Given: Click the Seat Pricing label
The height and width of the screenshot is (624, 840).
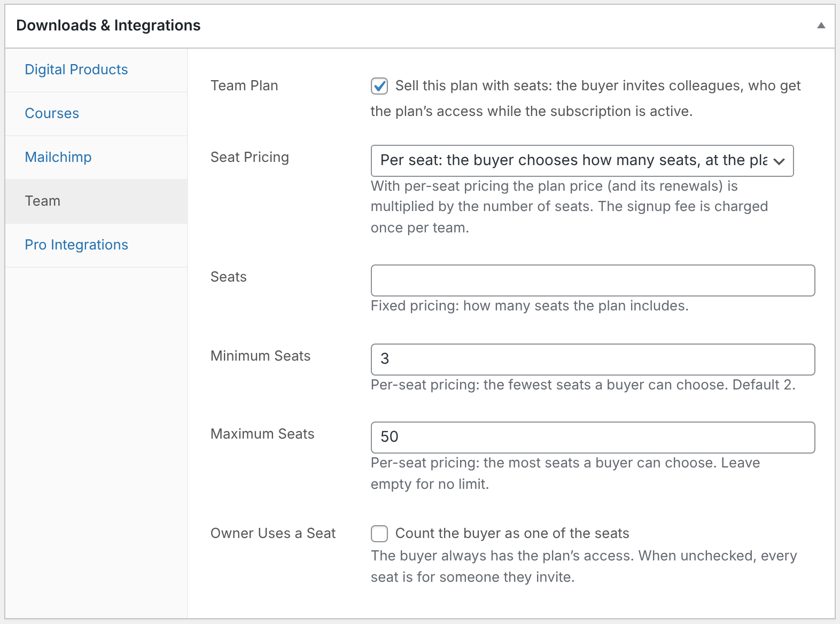Looking at the screenshot, I should click(250, 157).
